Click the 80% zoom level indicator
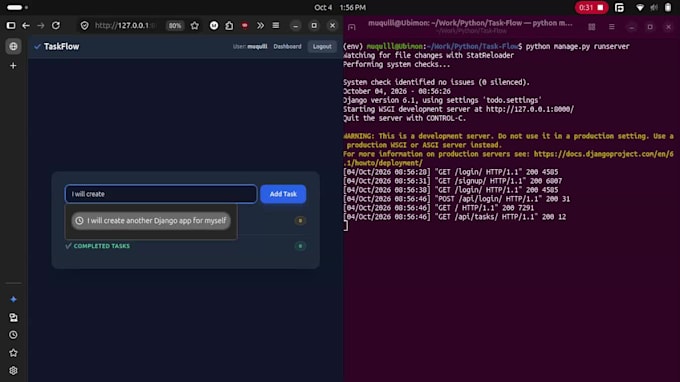The image size is (680, 382). click(175, 26)
